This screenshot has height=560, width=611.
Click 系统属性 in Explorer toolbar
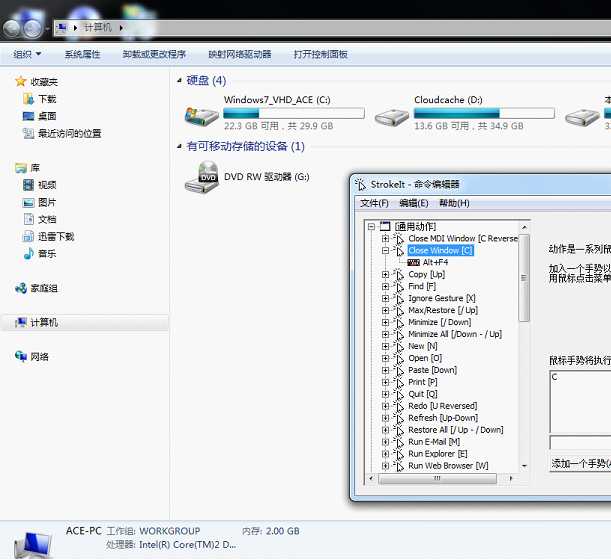click(x=83, y=54)
